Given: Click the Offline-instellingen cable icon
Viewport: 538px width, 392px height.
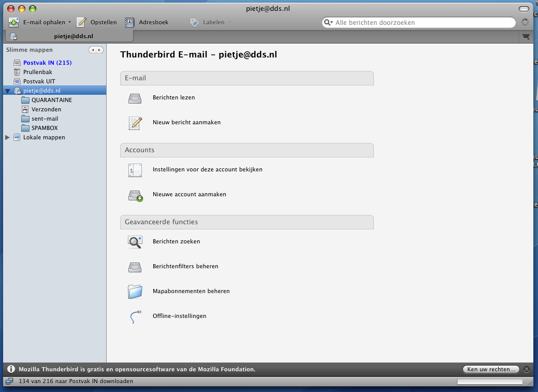Looking at the screenshot, I should 136,317.
